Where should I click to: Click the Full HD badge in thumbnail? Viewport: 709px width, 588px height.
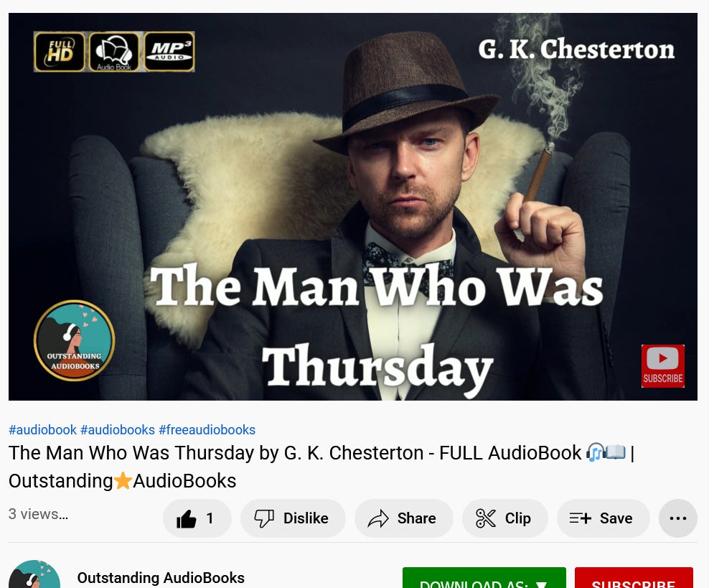point(60,52)
